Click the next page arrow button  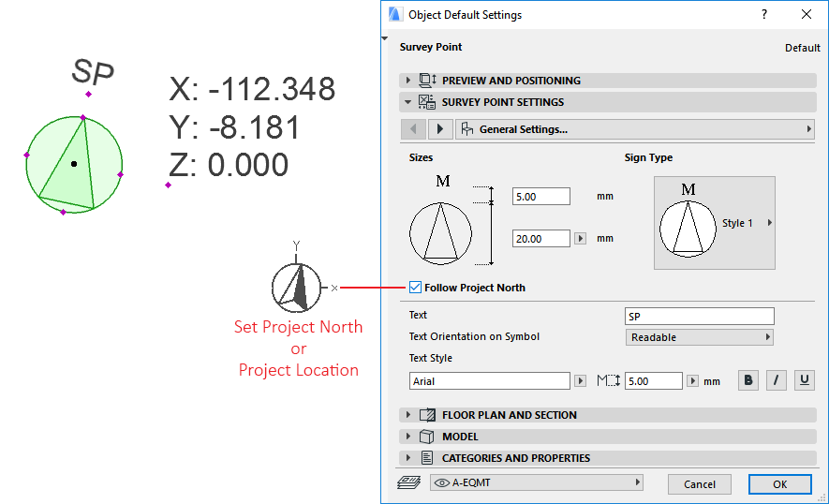coord(440,129)
